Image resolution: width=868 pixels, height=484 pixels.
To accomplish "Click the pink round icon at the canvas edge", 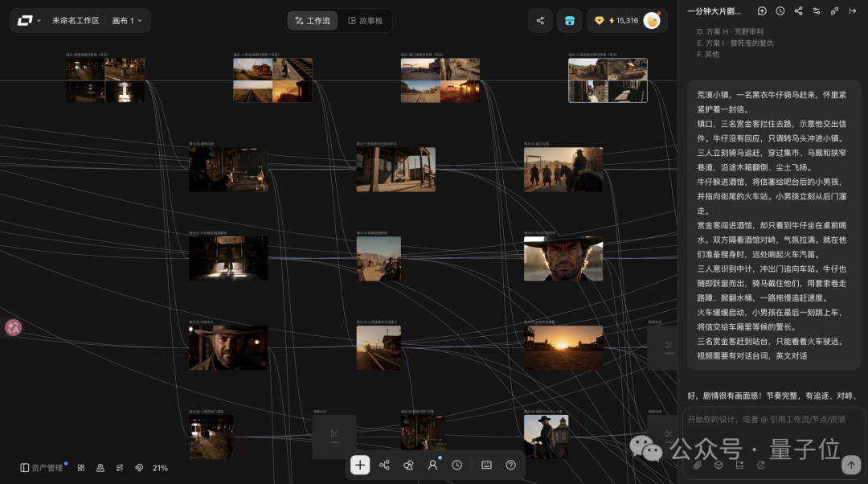I will [x=14, y=327].
